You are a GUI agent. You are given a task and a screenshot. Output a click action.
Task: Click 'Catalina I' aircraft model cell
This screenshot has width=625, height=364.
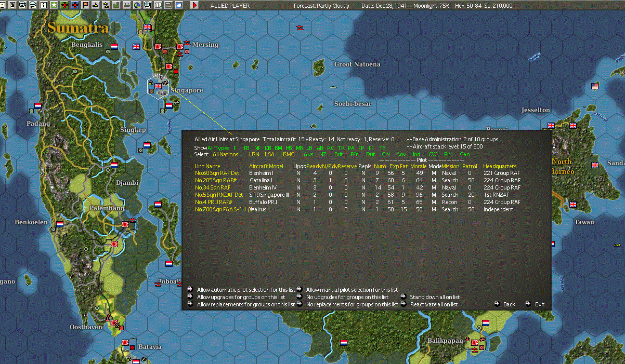pos(261,180)
